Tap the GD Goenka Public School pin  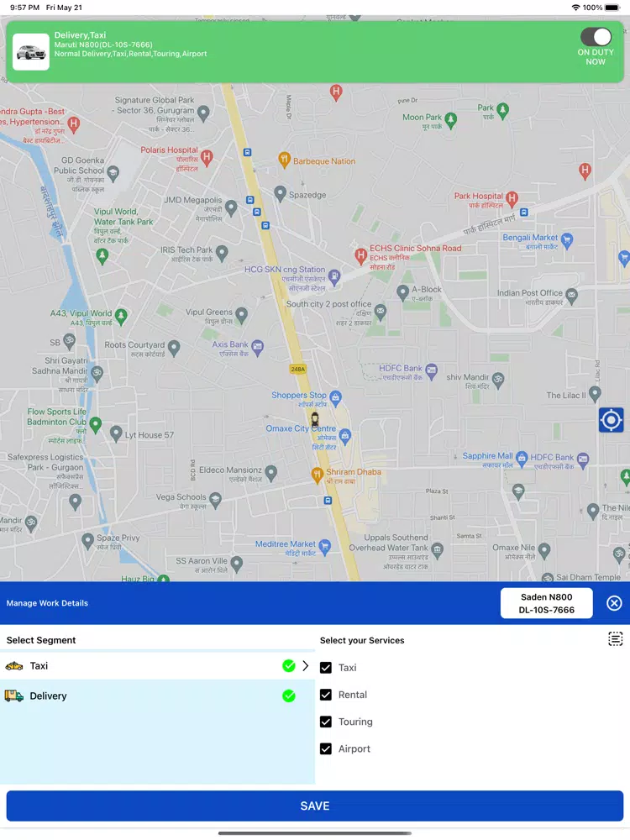113,172
